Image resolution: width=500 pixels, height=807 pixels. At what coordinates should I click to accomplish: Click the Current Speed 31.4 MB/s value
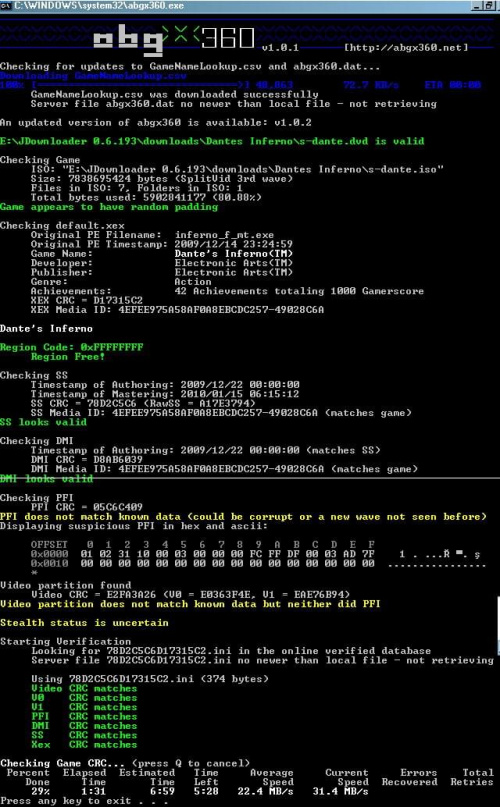(340, 791)
